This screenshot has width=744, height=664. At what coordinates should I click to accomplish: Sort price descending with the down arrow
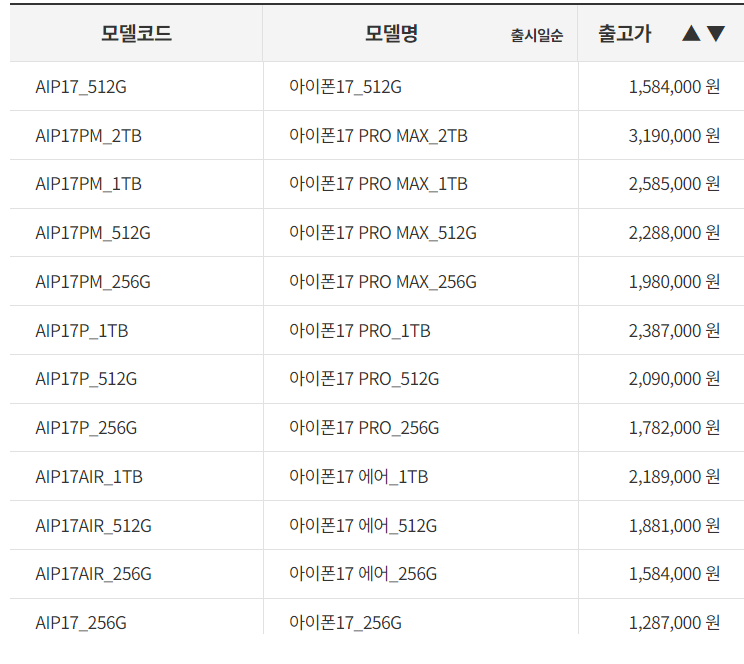(716, 33)
